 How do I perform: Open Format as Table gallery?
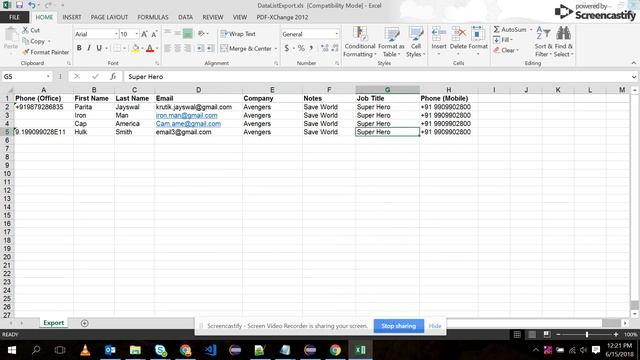point(391,42)
